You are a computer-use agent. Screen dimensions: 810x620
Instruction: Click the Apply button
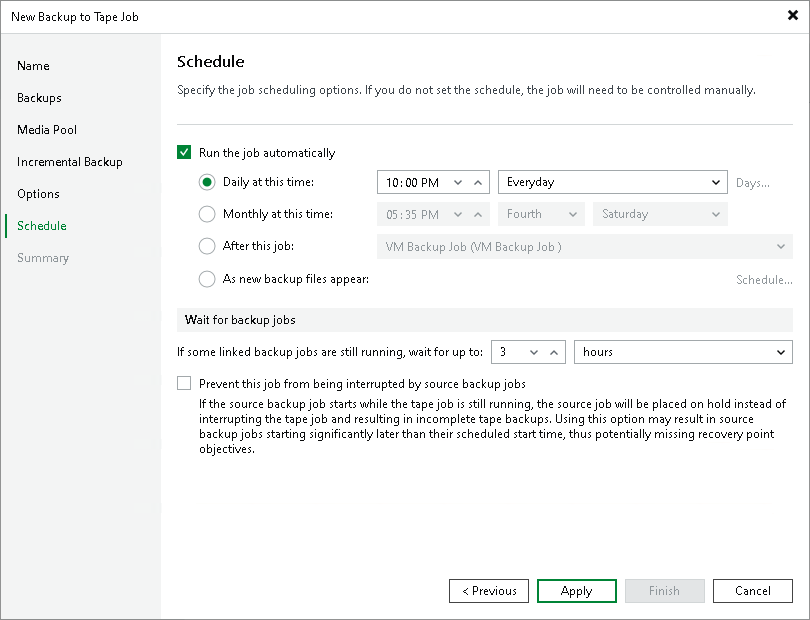[576, 590]
